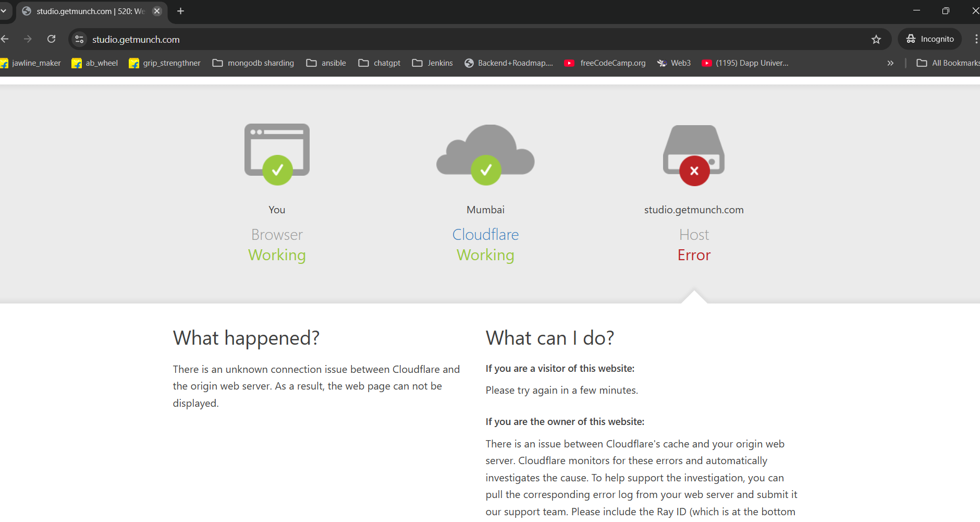Image resolution: width=980 pixels, height=522 pixels.
Task: Click the red Error status text
Action: [694, 255]
